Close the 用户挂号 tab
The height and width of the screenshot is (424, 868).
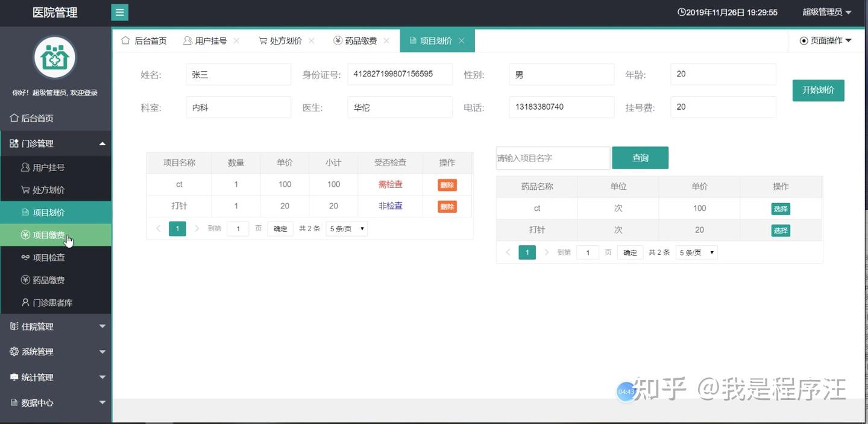[236, 40]
